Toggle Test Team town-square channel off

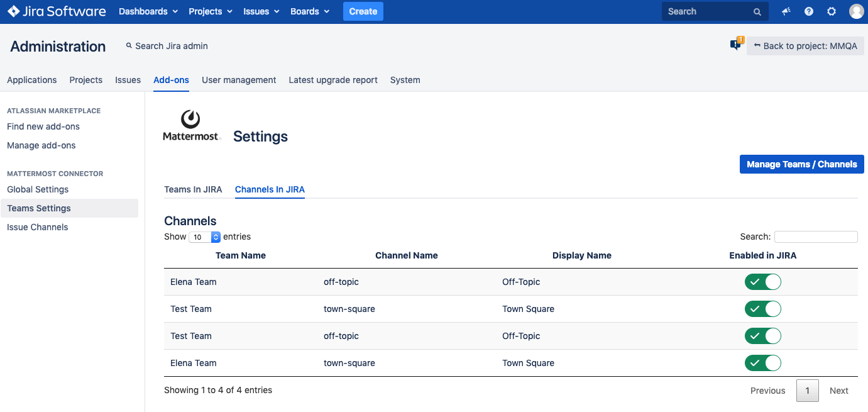[762, 309]
